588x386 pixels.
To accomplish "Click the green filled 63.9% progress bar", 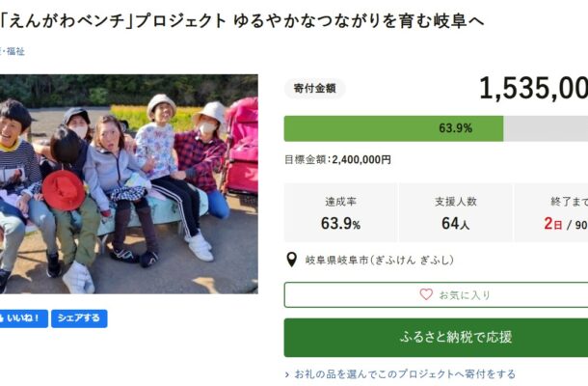I will pyautogui.click(x=393, y=128).
